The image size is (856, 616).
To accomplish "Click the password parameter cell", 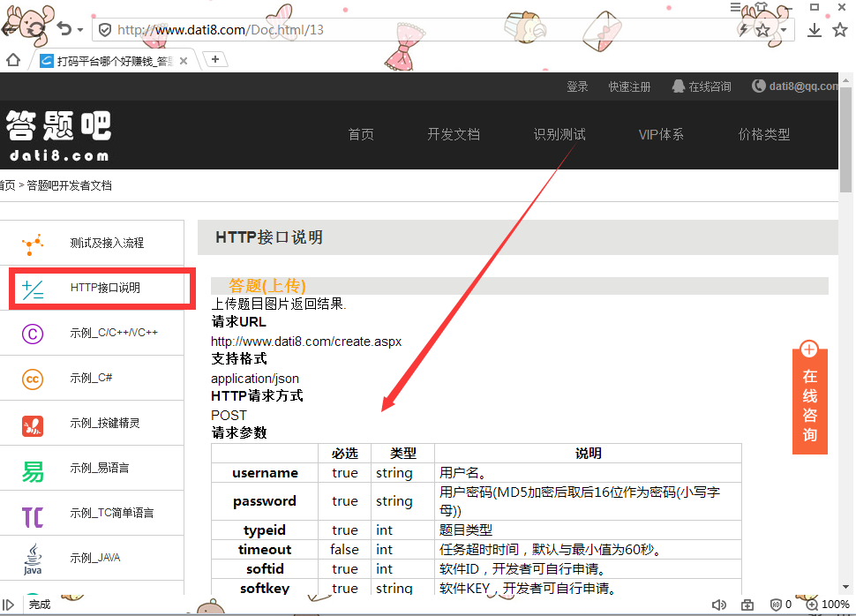I will point(265,501).
